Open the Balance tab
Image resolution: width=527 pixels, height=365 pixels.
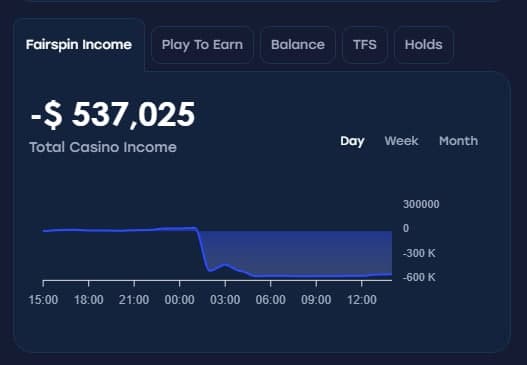click(298, 45)
